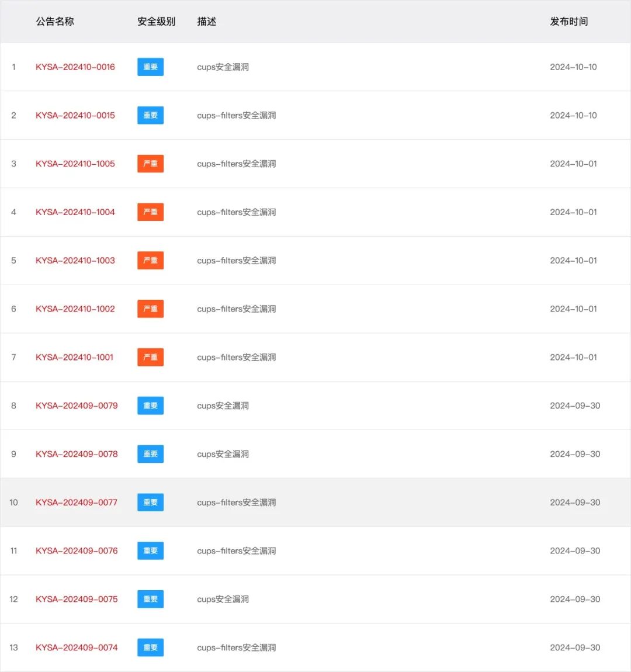Click date 2024-10-01 for KYSA-202410-1001
The image size is (631, 672).
click(x=573, y=358)
